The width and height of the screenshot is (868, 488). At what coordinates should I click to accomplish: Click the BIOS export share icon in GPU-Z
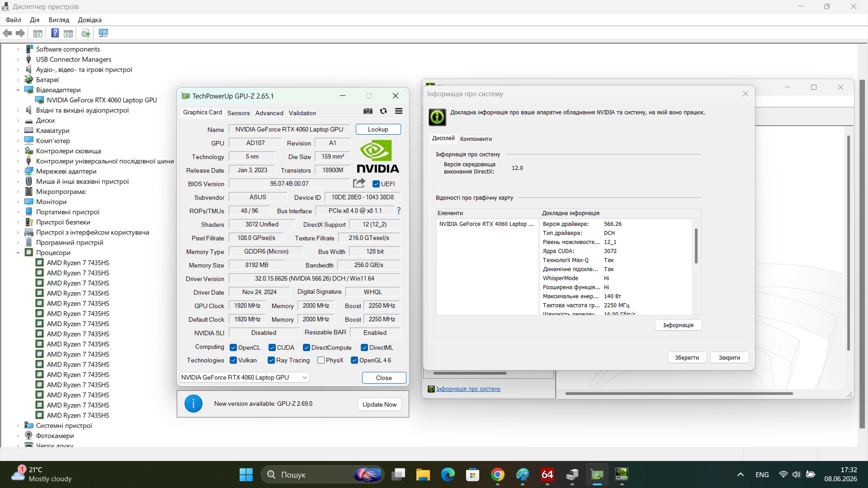(359, 183)
